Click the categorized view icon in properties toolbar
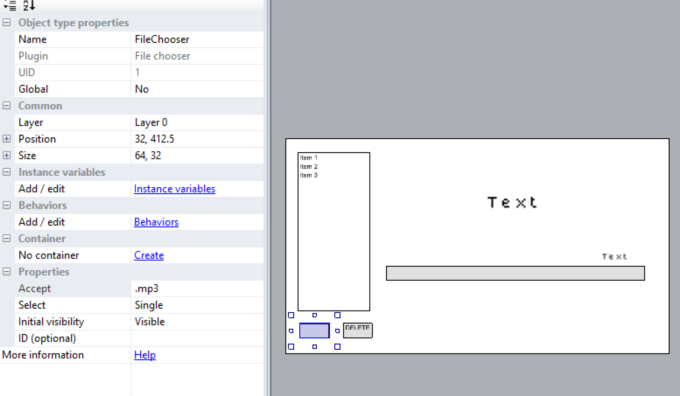Viewport: 680px width, 396px height. (10, 5)
